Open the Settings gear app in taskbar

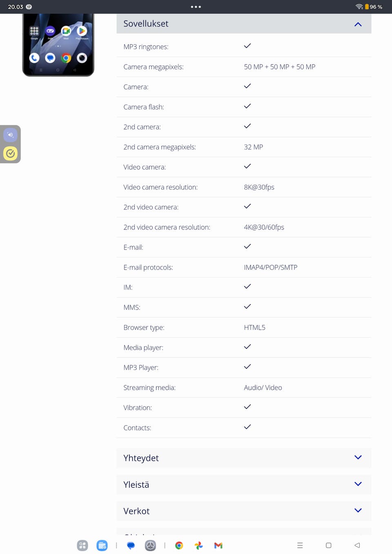pos(150,545)
